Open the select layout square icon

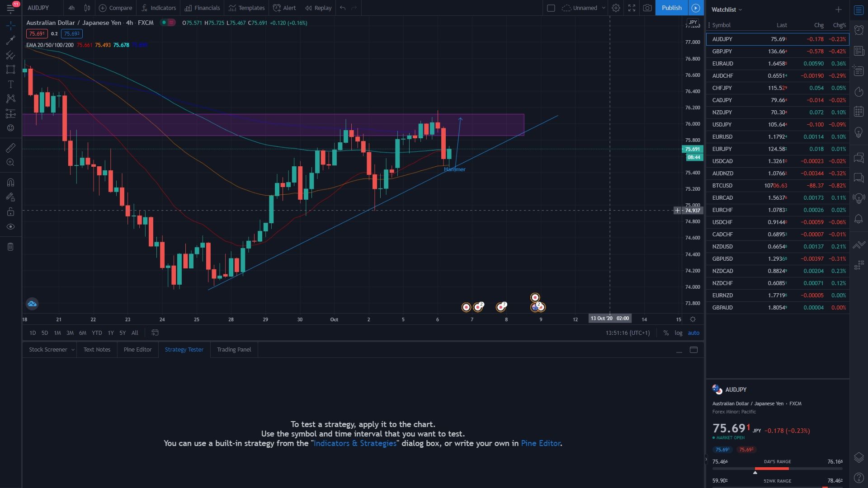pos(551,8)
